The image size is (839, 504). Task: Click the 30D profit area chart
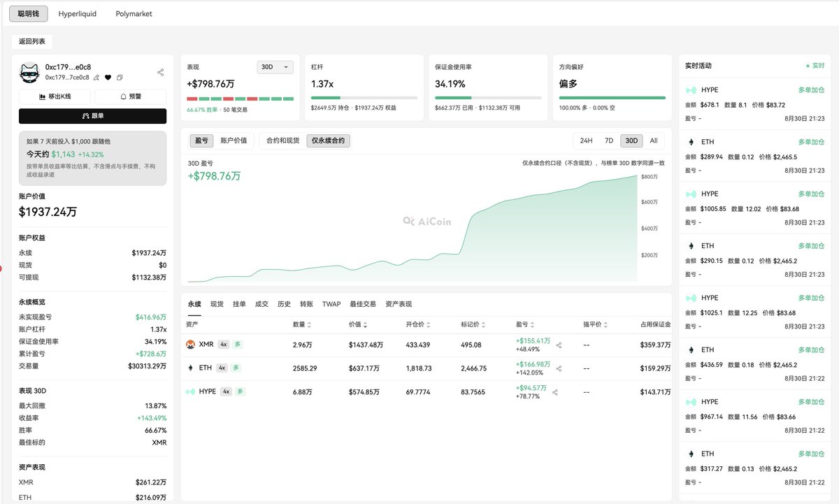(x=413, y=227)
